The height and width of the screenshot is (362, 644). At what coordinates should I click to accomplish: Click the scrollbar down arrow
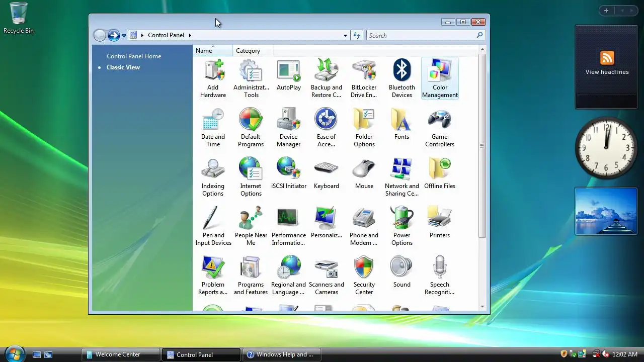coord(482,306)
